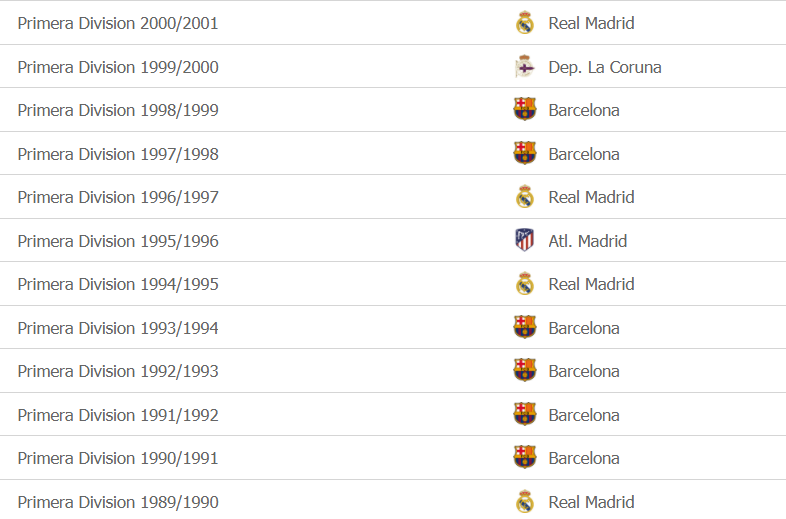This screenshot has height=519, width=786.
Task: Click Dep. La Coruna club crest icon
Action: (x=525, y=67)
